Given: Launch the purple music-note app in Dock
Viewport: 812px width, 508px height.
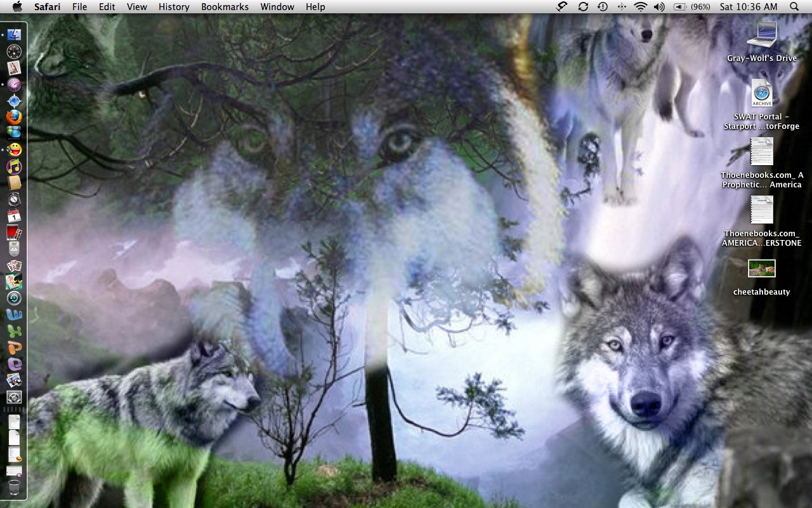Looking at the screenshot, I should pos(14,166).
